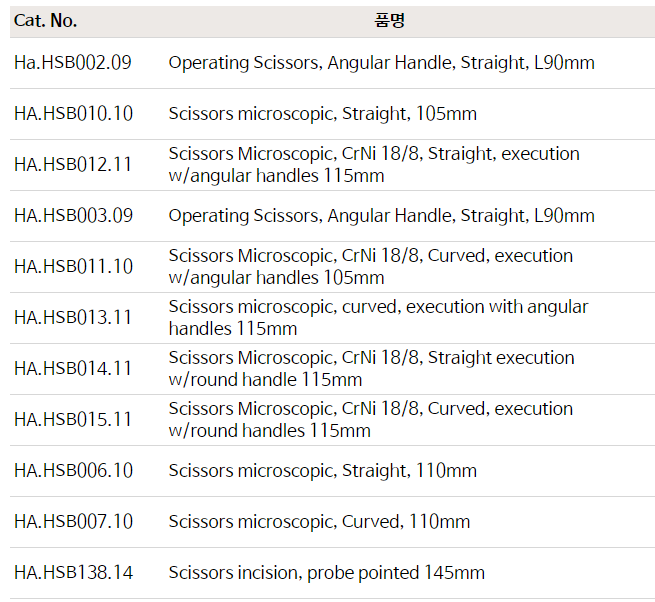
Task: Select the Straight execution round handle 115mm description
Action: click(371, 369)
